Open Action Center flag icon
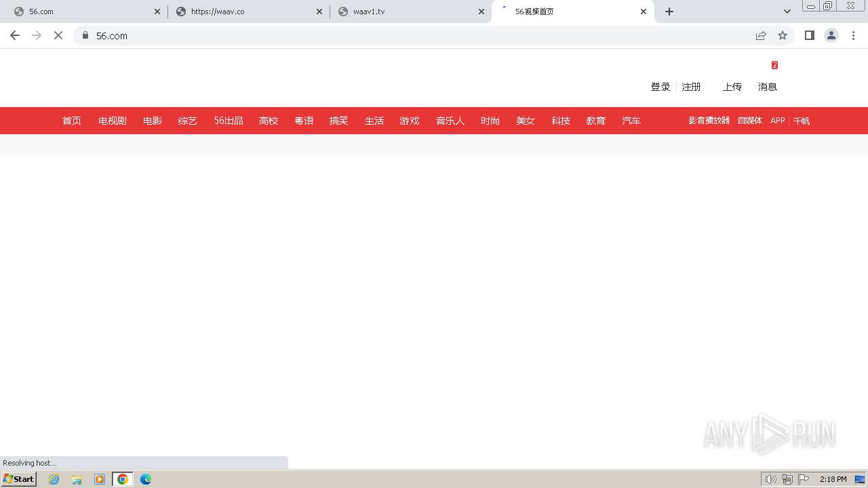Screen dimensions: 868x488 pyautogui.click(x=804, y=479)
